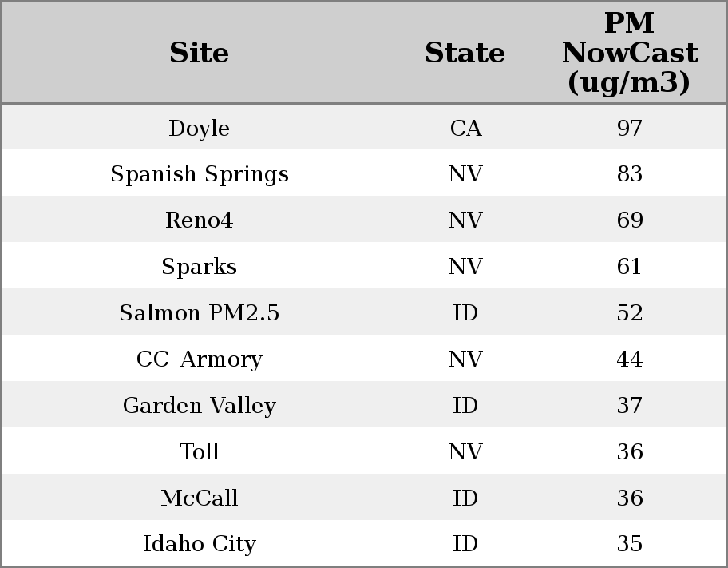The width and height of the screenshot is (728, 568).
Task: Select the PM value 52
Action: click(x=630, y=313)
